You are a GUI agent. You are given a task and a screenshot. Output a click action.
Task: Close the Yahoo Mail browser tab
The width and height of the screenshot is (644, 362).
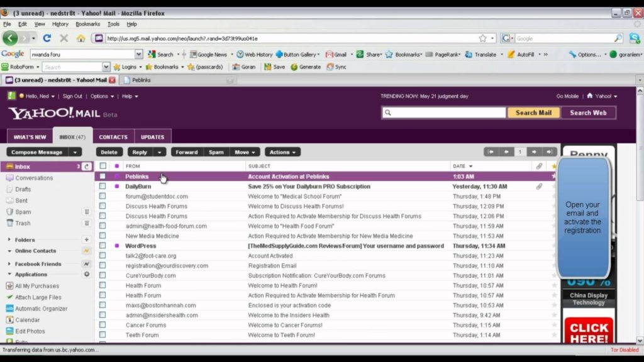click(112, 80)
